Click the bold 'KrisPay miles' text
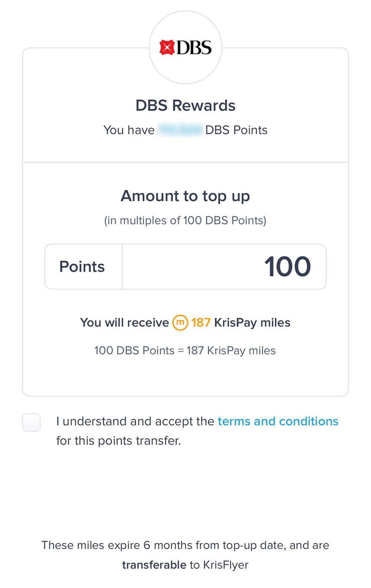371x588 pixels. pos(252,322)
